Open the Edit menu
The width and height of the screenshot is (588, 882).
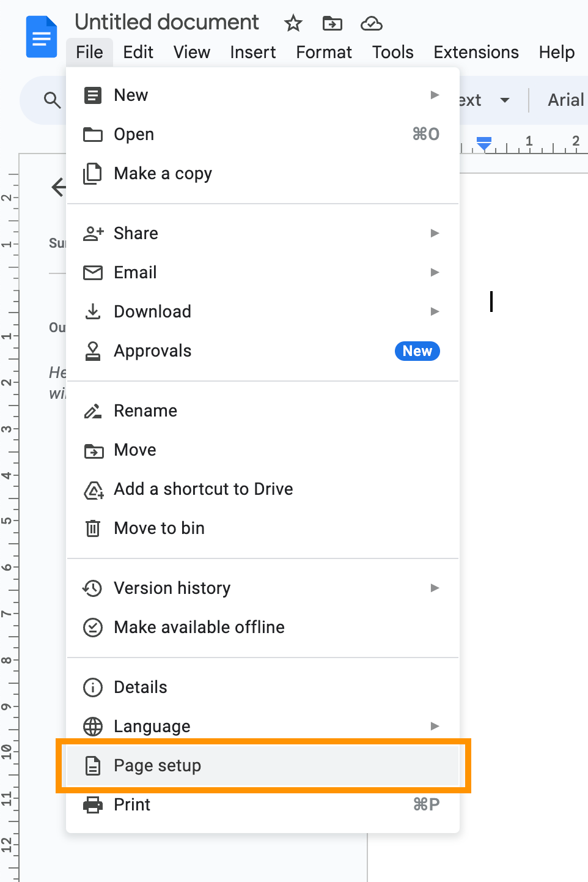click(138, 52)
